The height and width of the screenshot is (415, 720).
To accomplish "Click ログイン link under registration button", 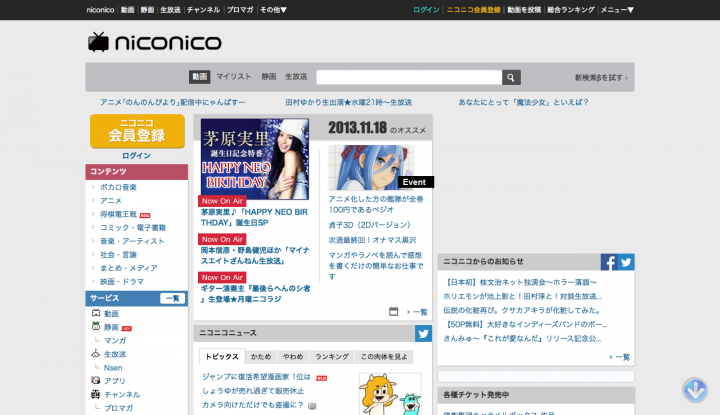I will click(x=136, y=156).
